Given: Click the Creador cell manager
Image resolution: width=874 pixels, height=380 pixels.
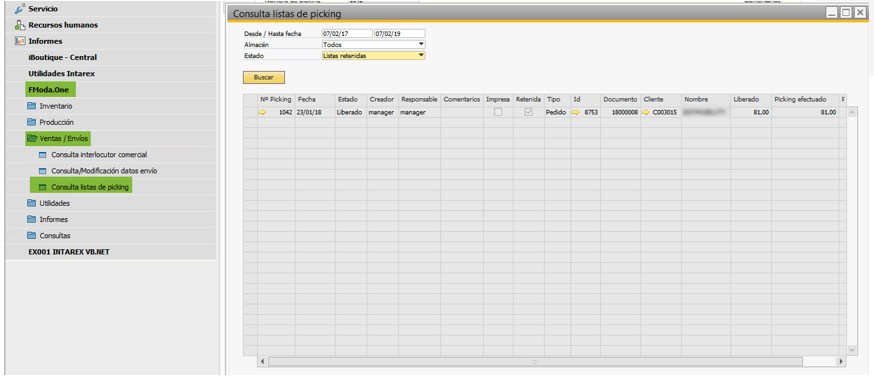Looking at the screenshot, I should (x=382, y=112).
